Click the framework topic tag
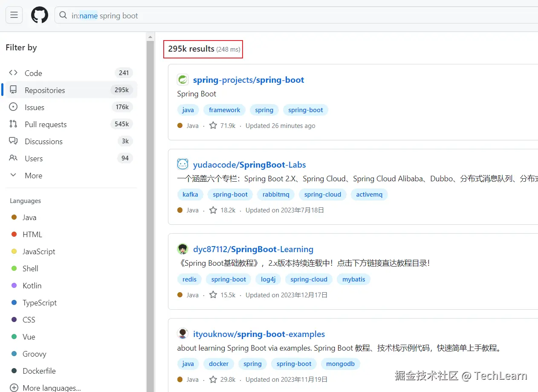Viewport: 538px width, 392px height. point(225,110)
